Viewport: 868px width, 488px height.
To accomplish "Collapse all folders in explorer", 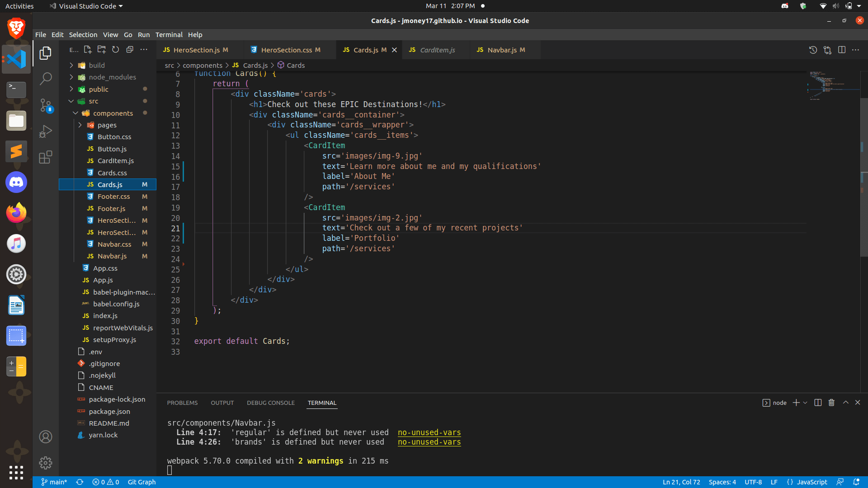I will (x=130, y=50).
